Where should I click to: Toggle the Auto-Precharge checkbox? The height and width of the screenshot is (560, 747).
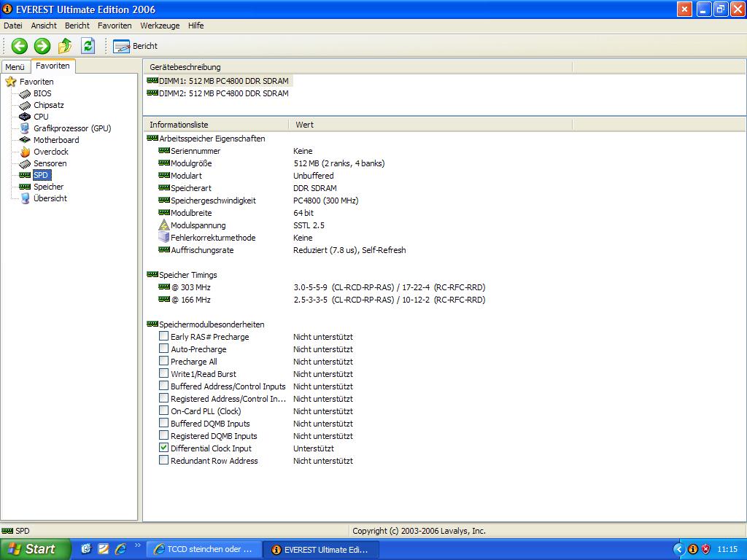163,349
